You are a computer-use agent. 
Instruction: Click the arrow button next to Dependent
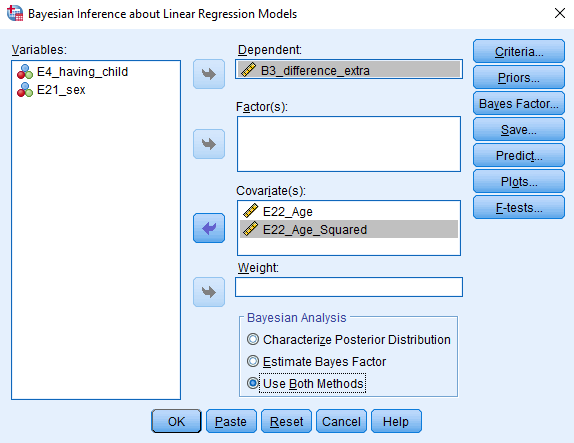pyautogui.click(x=209, y=74)
